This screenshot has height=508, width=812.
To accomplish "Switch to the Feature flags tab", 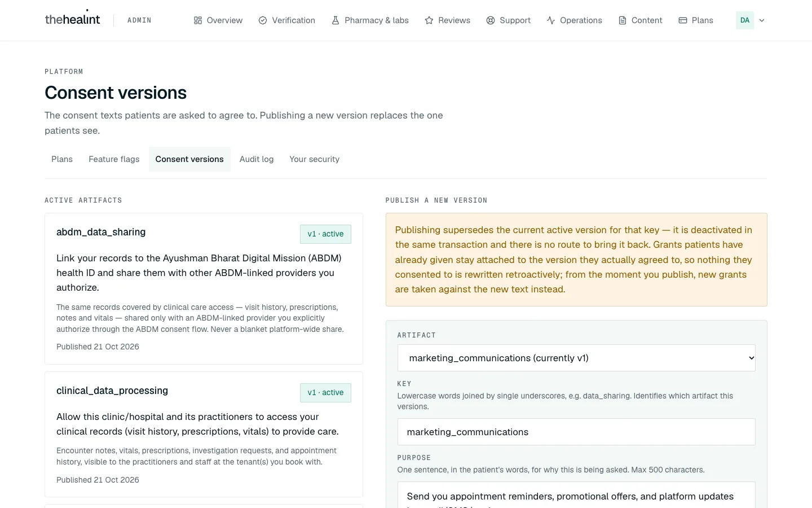I will click(114, 159).
